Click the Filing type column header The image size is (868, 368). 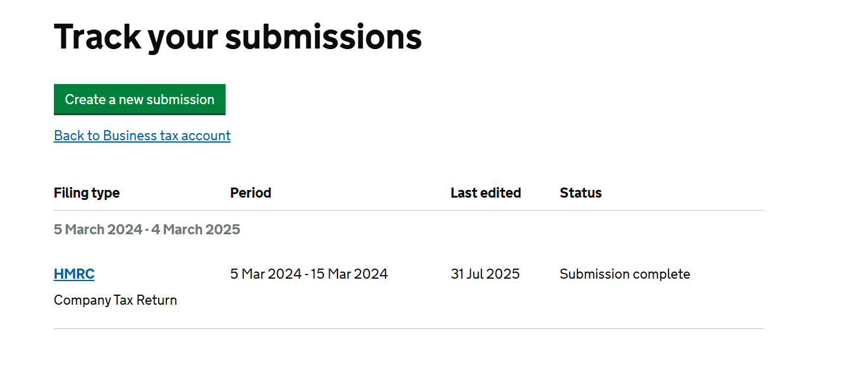pos(86,193)
